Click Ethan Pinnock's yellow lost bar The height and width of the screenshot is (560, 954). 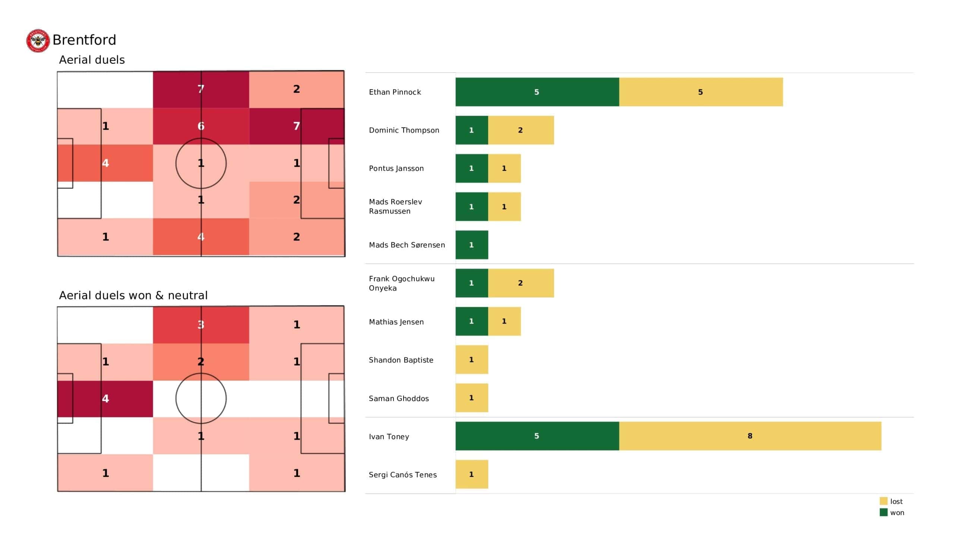point(701,92)
